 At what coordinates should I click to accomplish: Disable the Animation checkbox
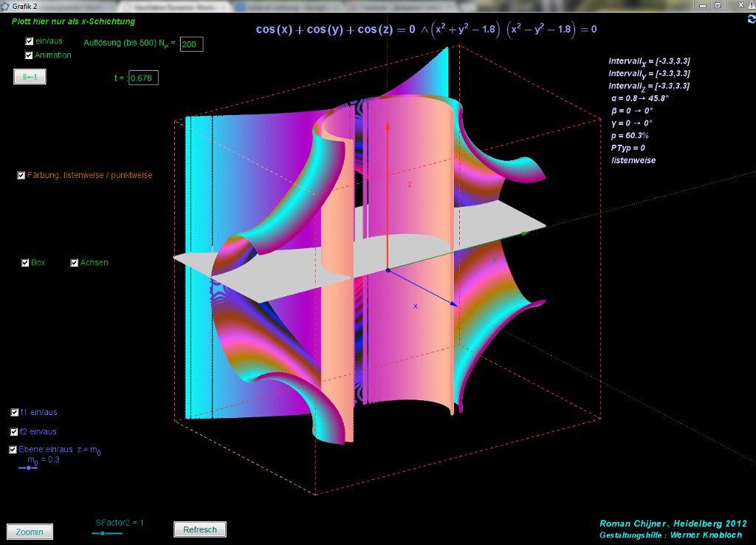pos(30,55)
